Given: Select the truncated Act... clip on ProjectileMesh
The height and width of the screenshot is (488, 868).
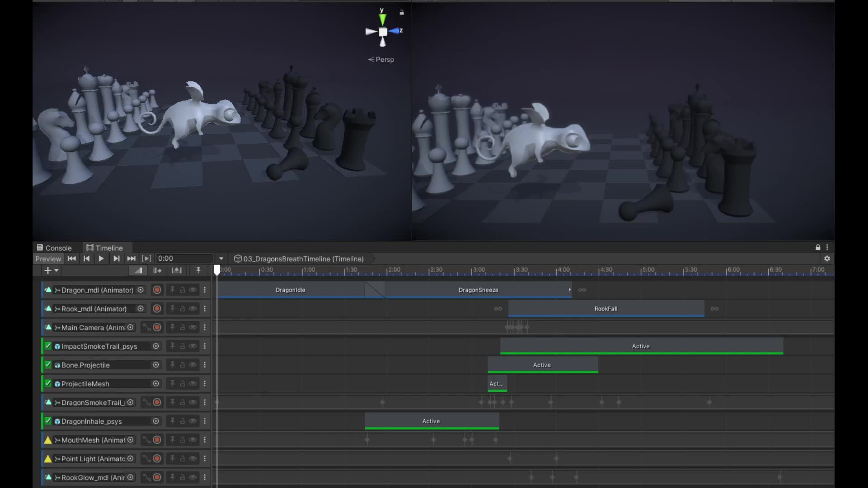Looking at the screenshot, I should [x=497, y=384].
